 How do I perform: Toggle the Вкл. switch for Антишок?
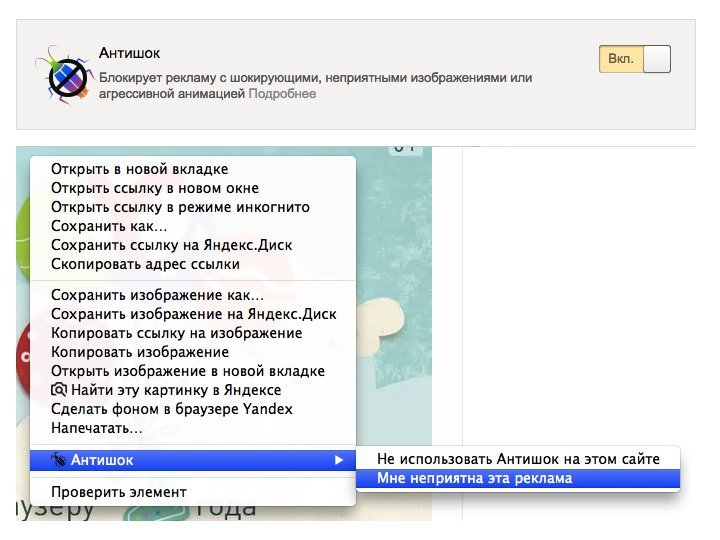click(x=635, y=59)
